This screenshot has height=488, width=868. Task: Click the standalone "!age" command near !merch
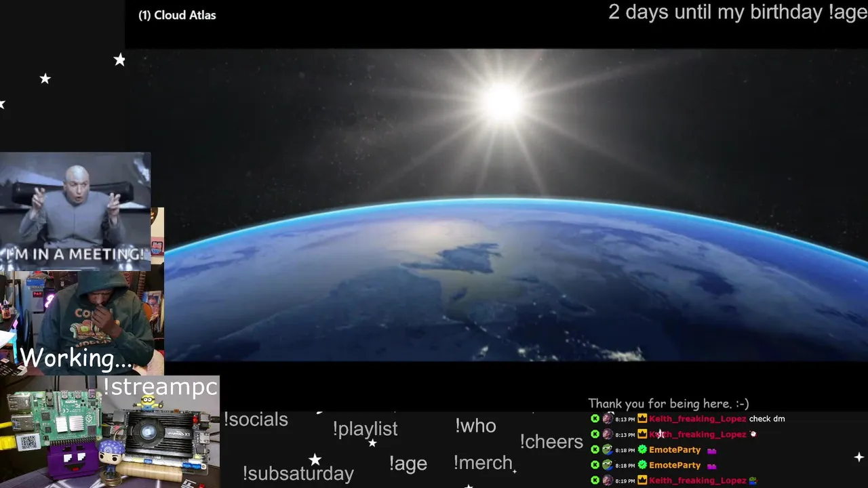(x=408, y=464)
